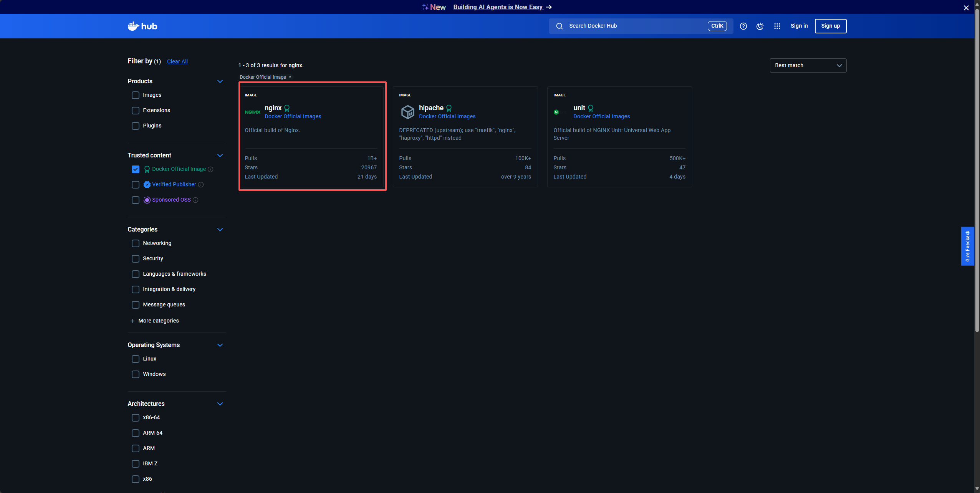
Task: Click the unit logo icon
Action: (x=560, y=112)
